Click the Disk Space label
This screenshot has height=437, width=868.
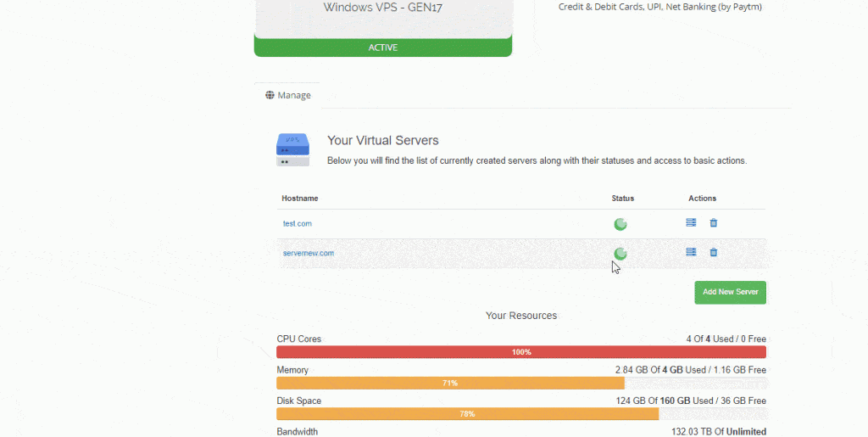pos(299,401)
